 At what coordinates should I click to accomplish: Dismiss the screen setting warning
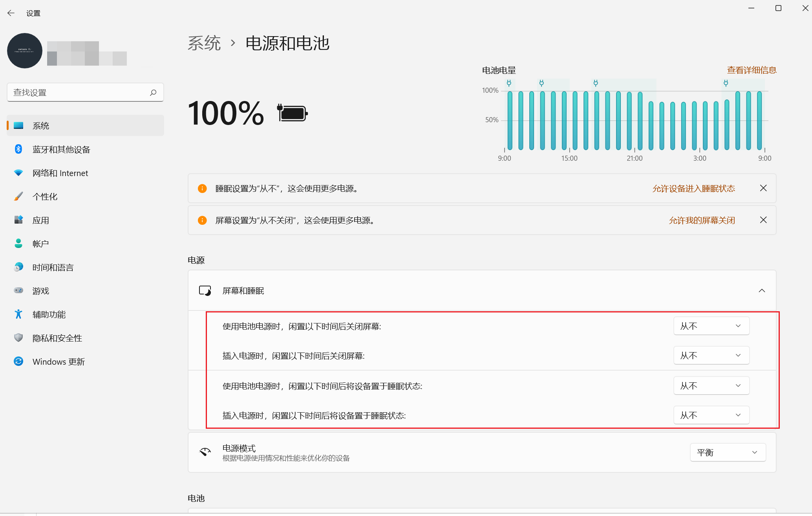(x=763, y=220)
